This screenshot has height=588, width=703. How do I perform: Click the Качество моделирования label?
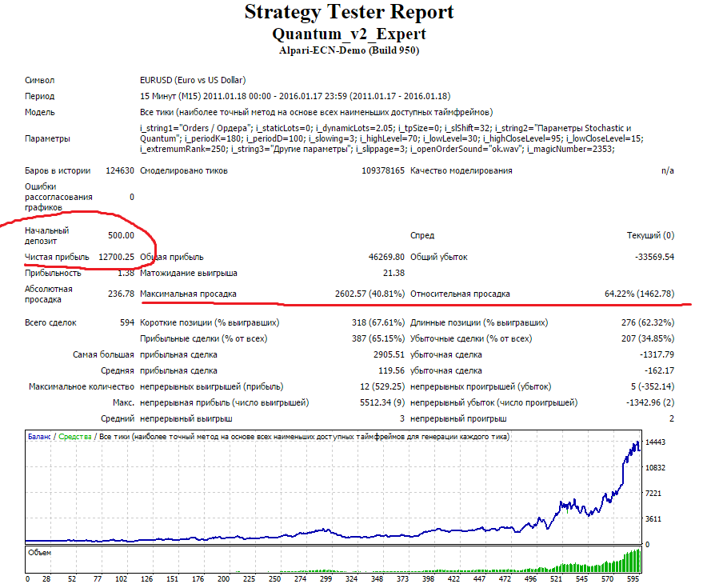[x=461, y=170]
